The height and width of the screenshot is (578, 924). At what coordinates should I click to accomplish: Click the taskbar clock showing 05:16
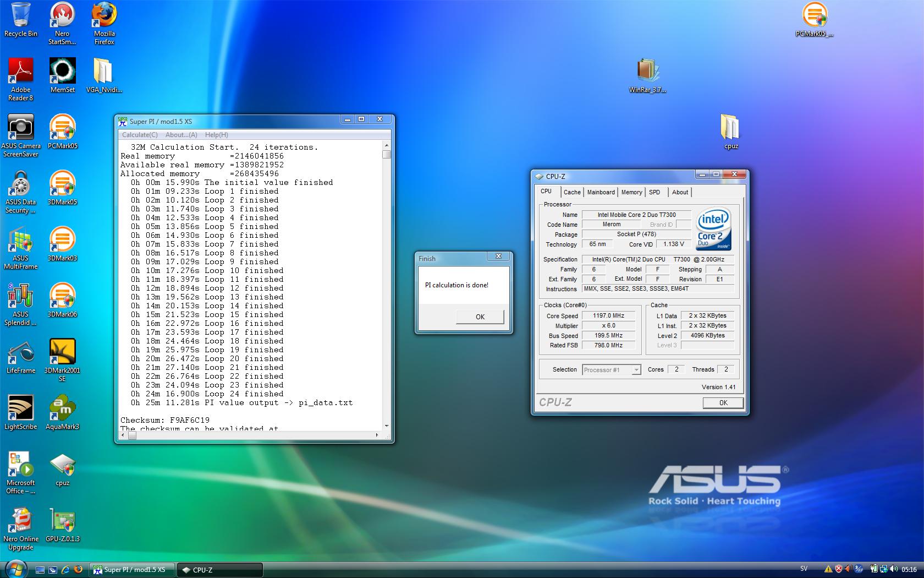909,570
